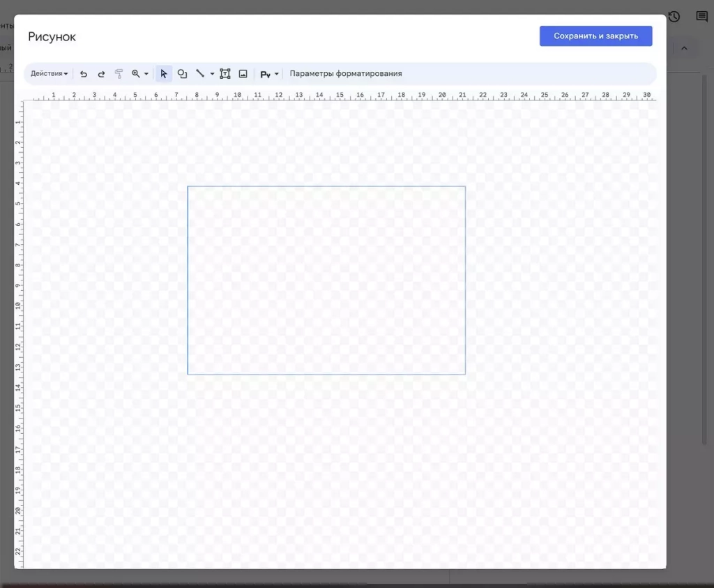Click the Word Art icon

click(265, 74)
